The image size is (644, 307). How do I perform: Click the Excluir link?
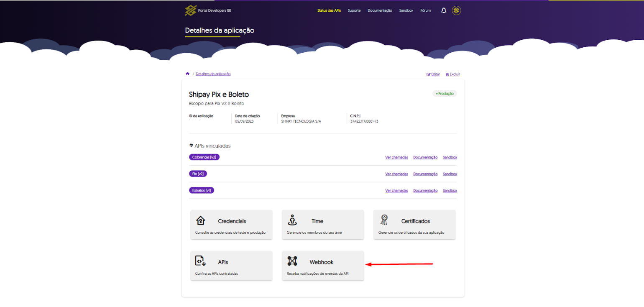click(x=453, y=74)
